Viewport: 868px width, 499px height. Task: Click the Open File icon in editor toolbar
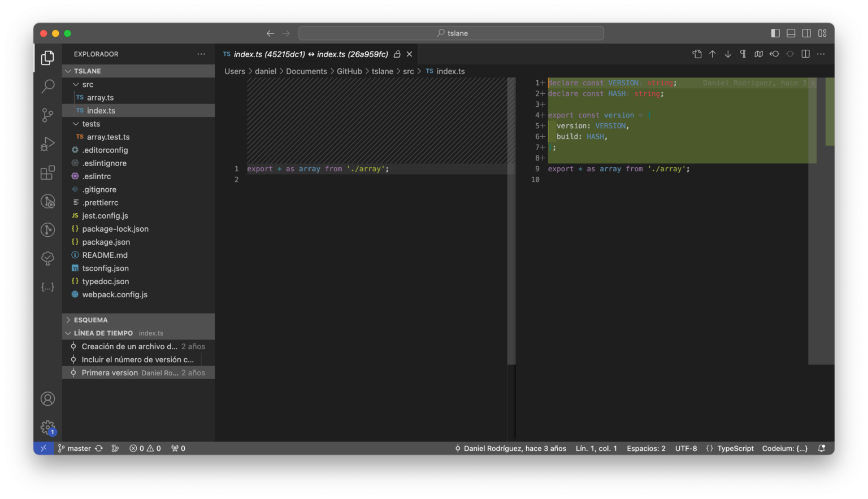[x=697, y=54]
